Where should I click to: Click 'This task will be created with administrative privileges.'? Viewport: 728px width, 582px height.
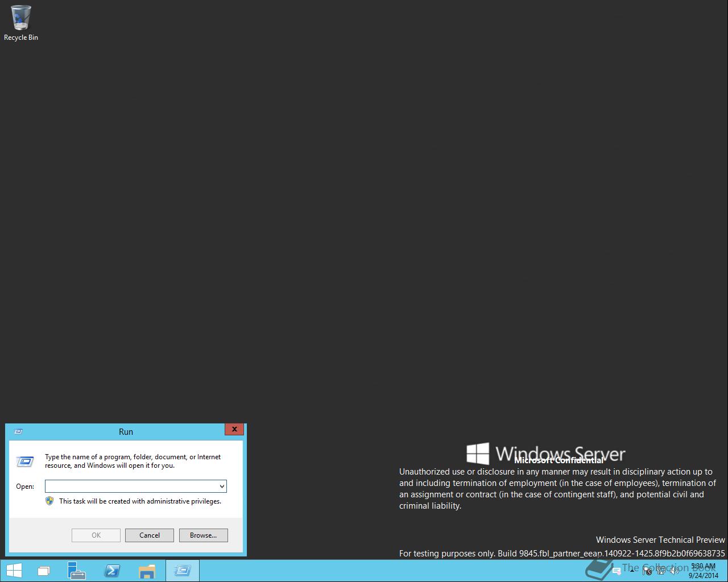[140, 501]
